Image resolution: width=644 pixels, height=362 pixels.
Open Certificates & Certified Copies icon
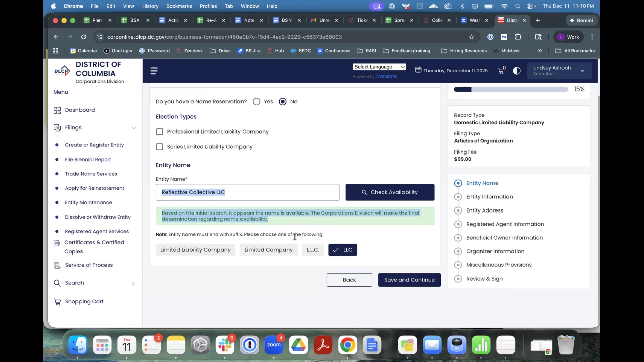[x=57, y=243]
